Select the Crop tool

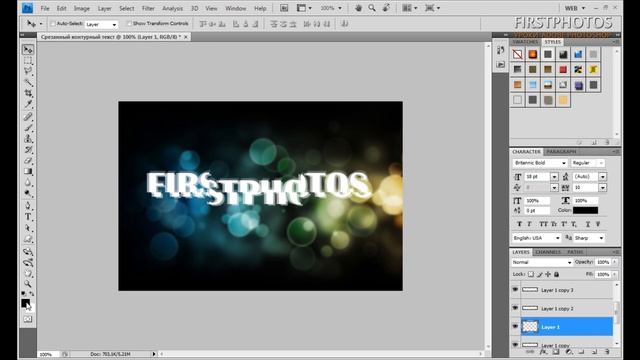point(28,93)
